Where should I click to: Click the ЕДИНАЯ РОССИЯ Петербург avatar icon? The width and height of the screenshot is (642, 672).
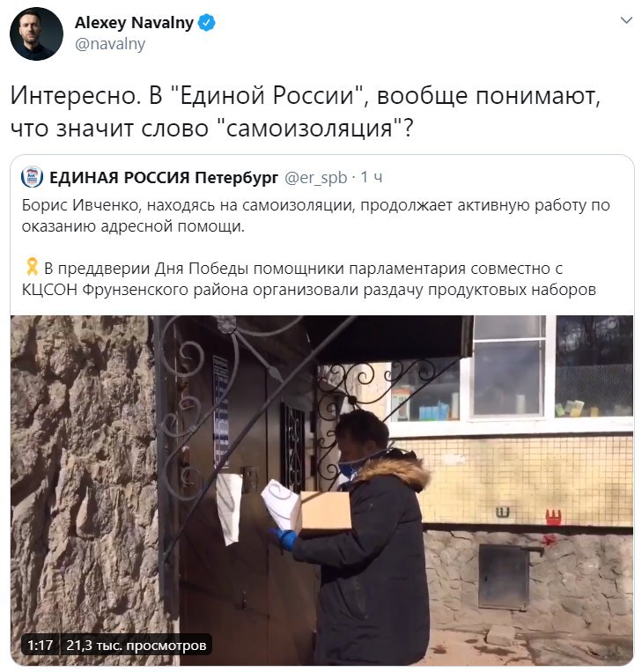(x=32, y=177)
